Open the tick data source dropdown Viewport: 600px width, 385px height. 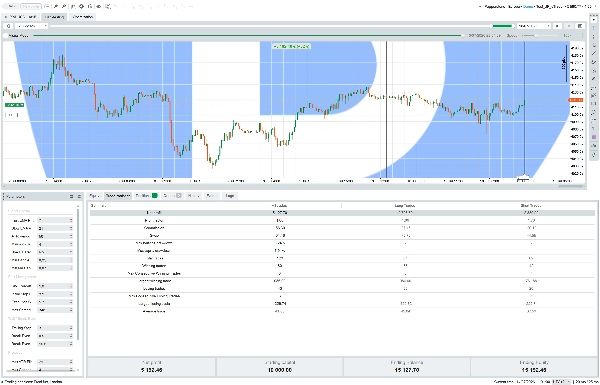(533, 26)
